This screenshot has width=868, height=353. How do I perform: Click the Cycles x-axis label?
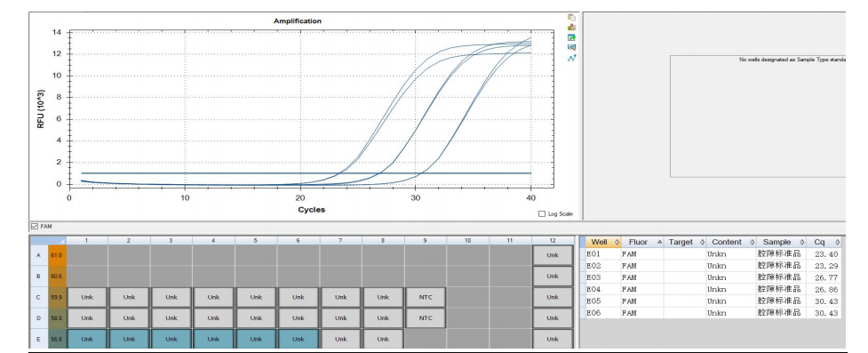pyautogui.click(x=312, y=210)
